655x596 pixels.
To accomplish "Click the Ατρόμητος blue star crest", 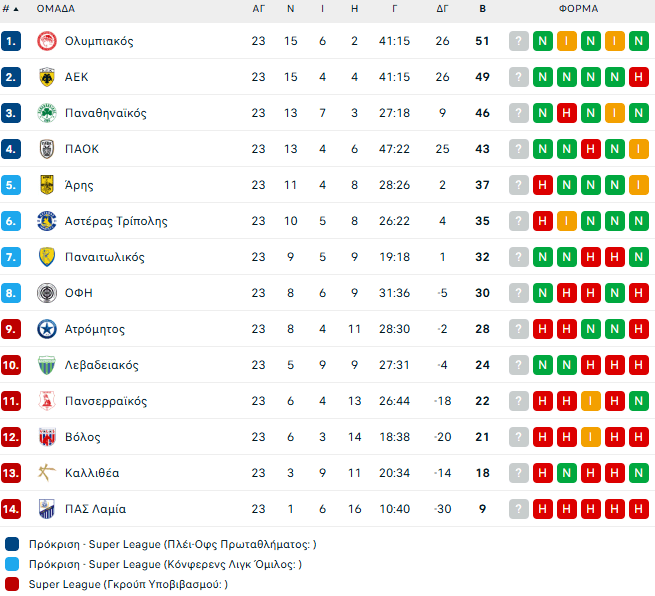I will click(x=46, y=329).
